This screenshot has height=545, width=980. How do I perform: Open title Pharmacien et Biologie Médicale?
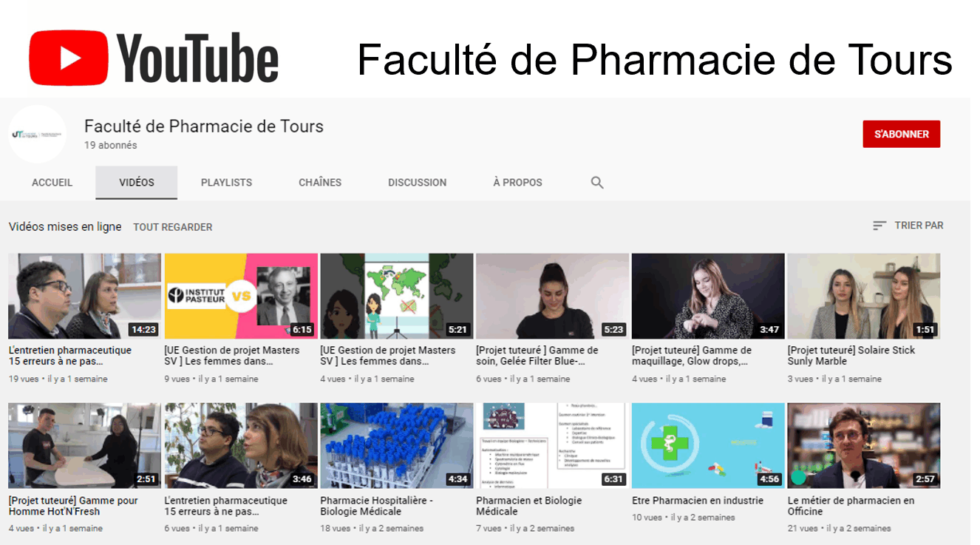(x=529, y=506)
